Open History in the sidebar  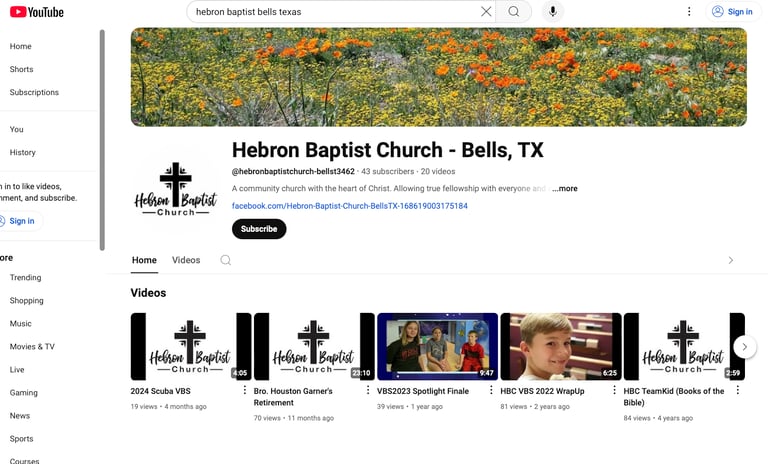click(x=23, y=152)
